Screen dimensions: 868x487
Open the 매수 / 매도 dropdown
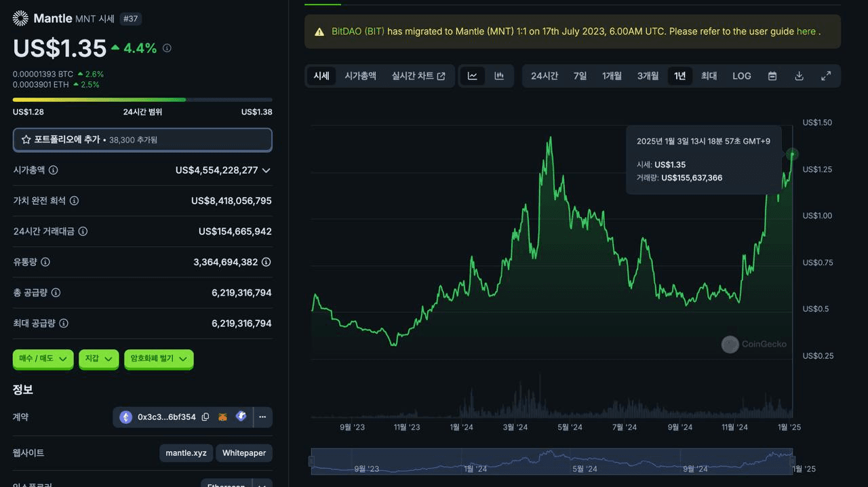click(x=43, y=359)
